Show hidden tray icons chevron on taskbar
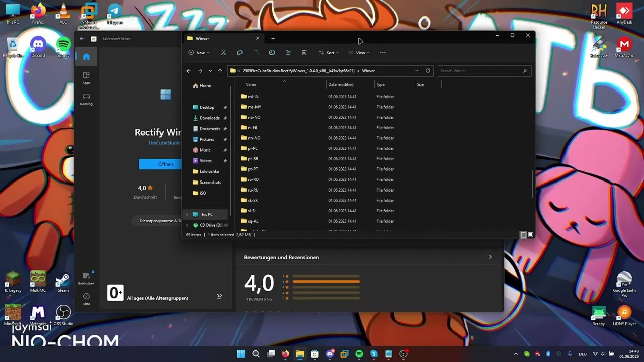 pos(516,354)
